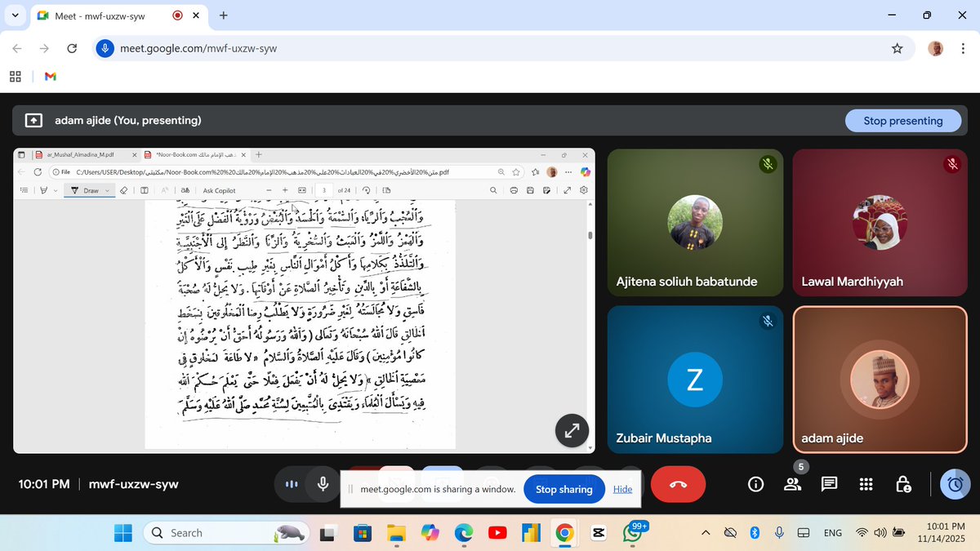Click Stop presenting button
The height and width of the screenshot is (551, 980).
[x=902, y=121]
